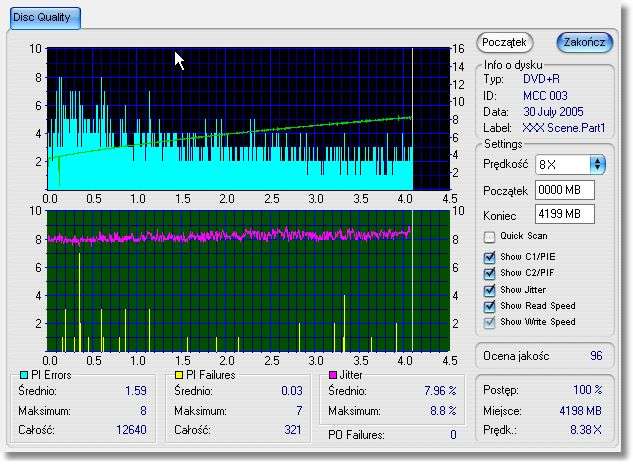
Task: Click the disc type DVD+R
Action: (541, 79)
